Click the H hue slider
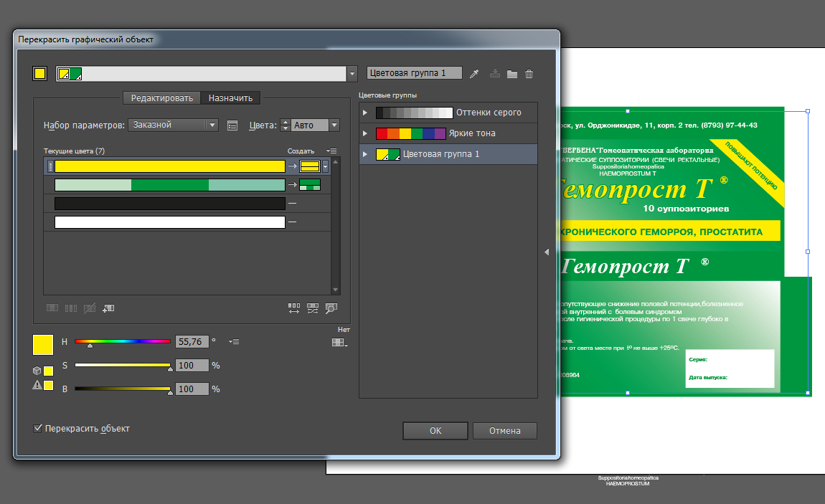This screenshot has width=825, height=504. [x=123, y=341]
